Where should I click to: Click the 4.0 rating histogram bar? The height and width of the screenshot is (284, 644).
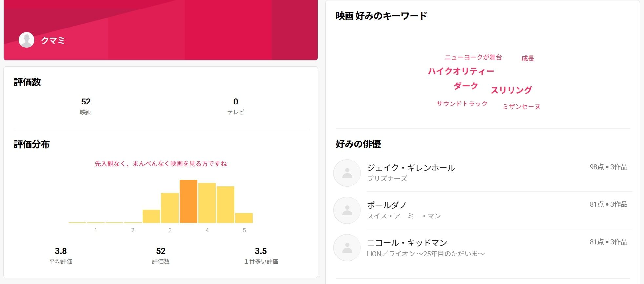coord(207,203)
